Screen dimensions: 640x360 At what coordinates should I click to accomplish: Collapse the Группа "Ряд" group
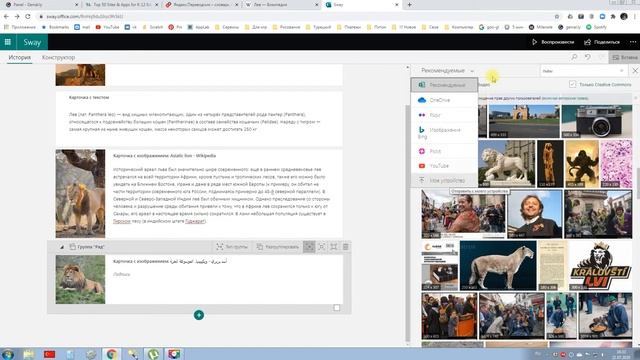62,247
